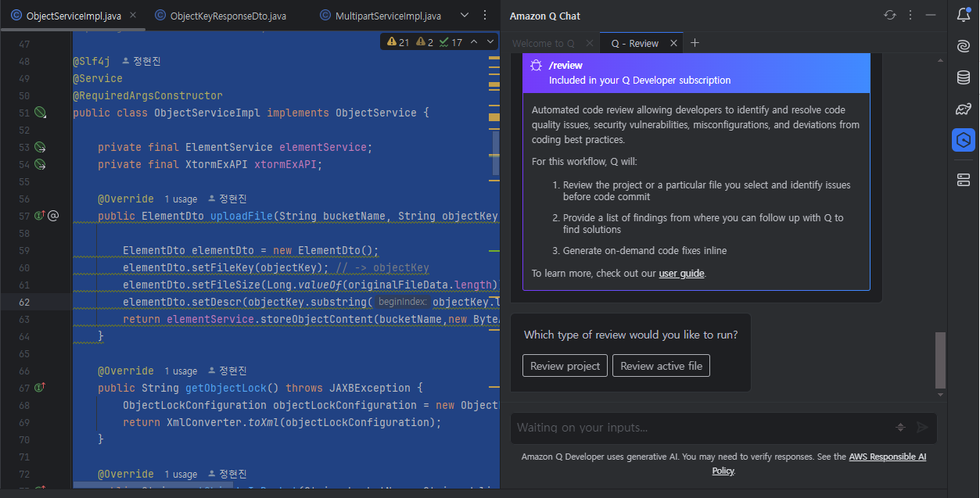Click the 'elementService' field on line 53
The height and width of the screenshot is (498, 980).
(323, 147)
